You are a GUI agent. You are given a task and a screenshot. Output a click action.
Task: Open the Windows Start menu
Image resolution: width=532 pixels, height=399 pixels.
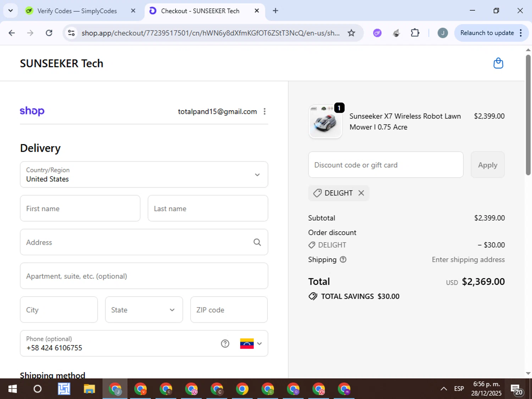12,389
